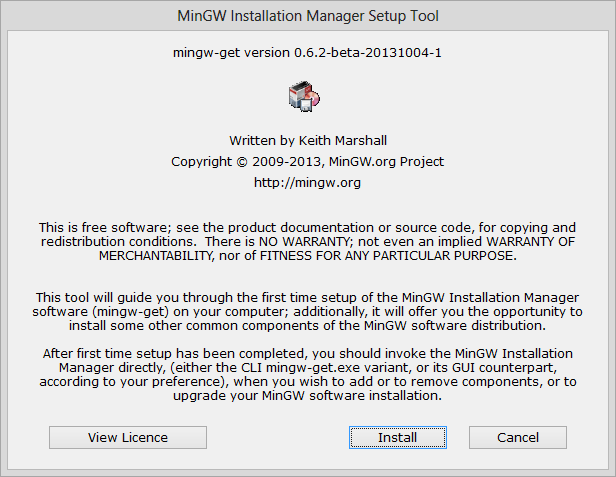Click the After first time setup line
This screenshot has width=616, height=477.
click(307, 354)
